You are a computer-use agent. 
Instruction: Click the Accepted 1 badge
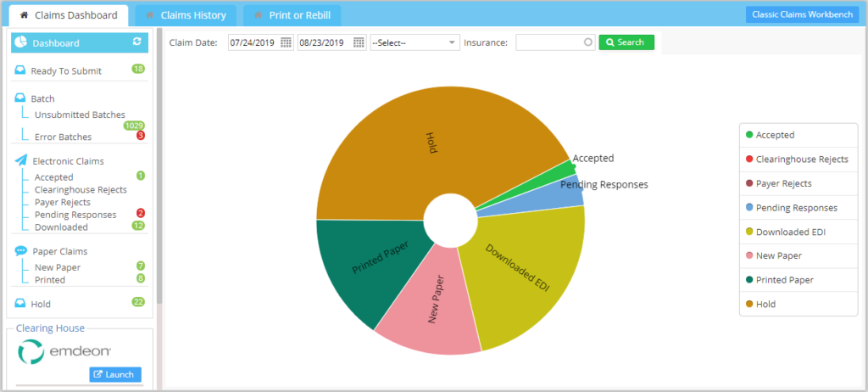click(x=141, y=176)
